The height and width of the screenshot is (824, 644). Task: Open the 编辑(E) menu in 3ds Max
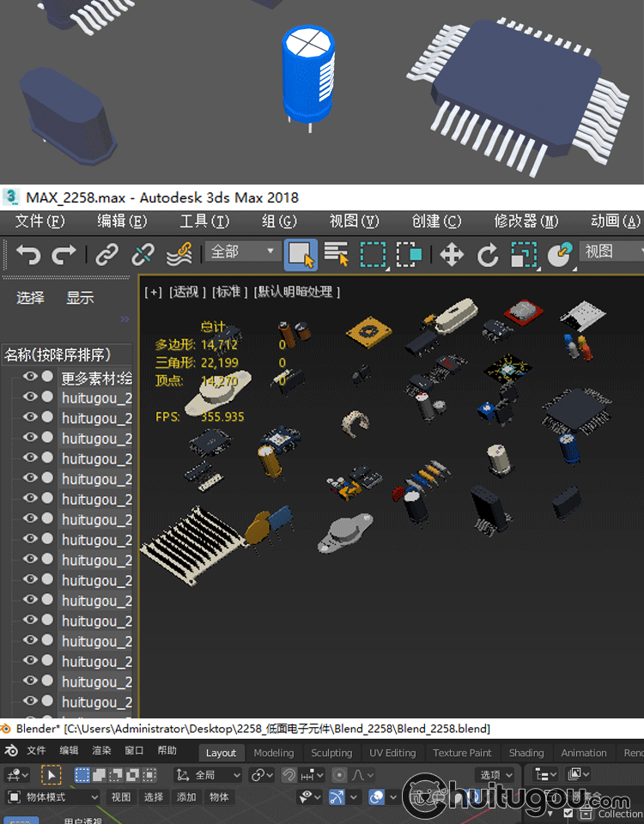click(122, 221)
